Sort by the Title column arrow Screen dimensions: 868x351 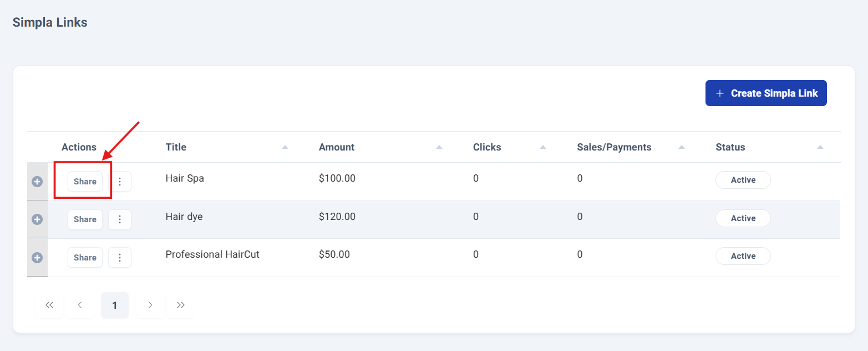click(285, 147)
